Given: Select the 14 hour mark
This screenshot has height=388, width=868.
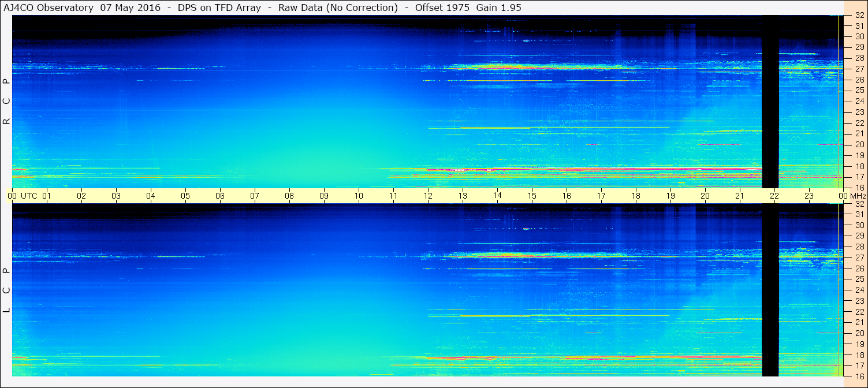Looking at the screenshot, I should (x=497, y=196).
